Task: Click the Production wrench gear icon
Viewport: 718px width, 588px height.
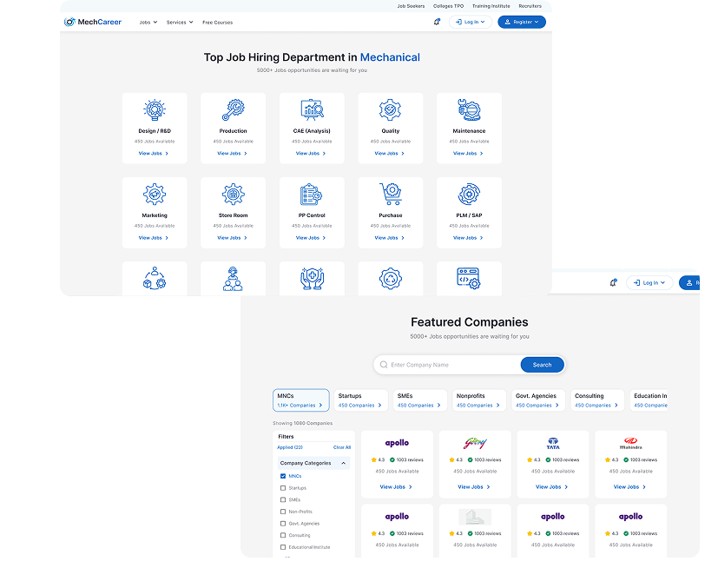Action: coord(233,110)
